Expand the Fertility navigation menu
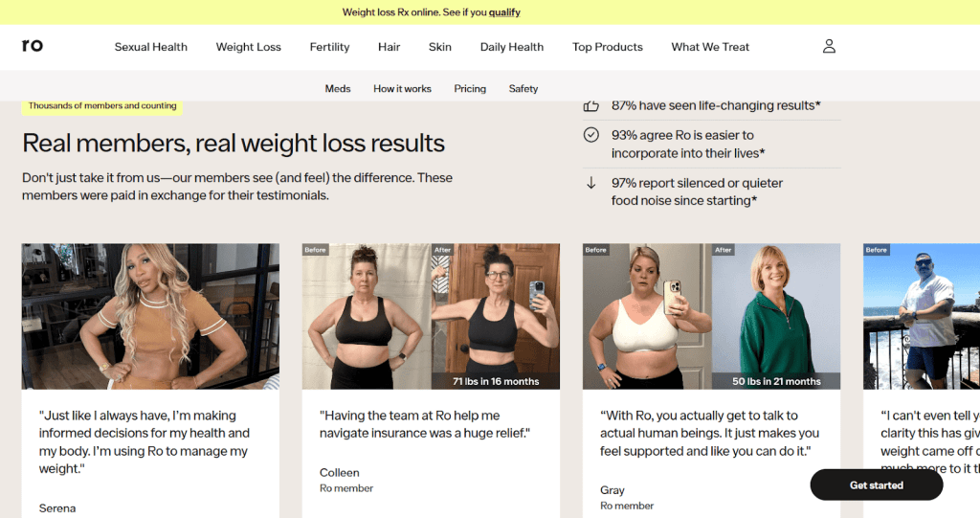The width and height of the screenshot is (980, 518). click(329, 47)
